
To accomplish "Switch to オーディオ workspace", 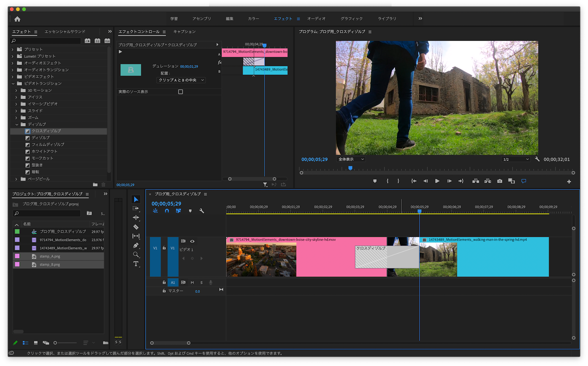I will tap(316, 19).
